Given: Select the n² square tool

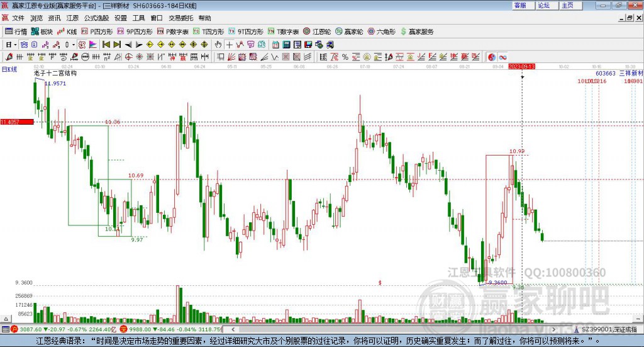Looking at the screenshot, I should point(107,57).
